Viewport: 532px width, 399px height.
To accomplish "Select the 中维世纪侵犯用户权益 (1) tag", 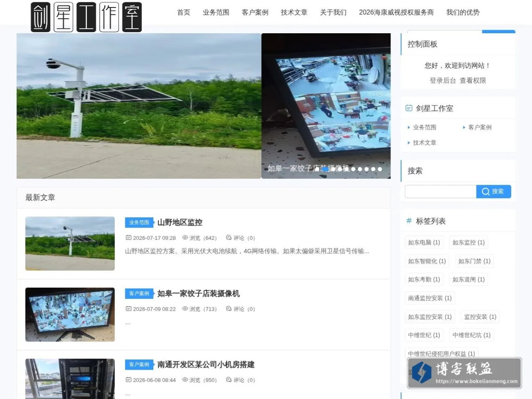I will pyautogui.click(x=442, y=353).
